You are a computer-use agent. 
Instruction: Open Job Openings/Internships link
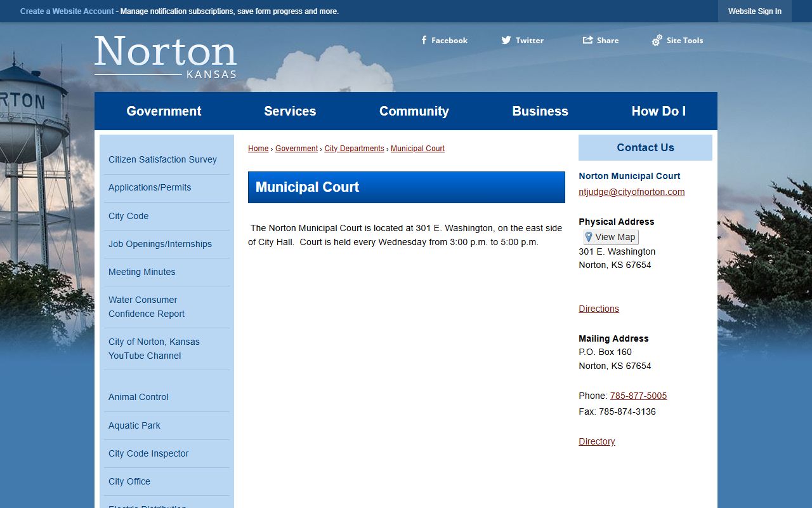tap(160, 244)
